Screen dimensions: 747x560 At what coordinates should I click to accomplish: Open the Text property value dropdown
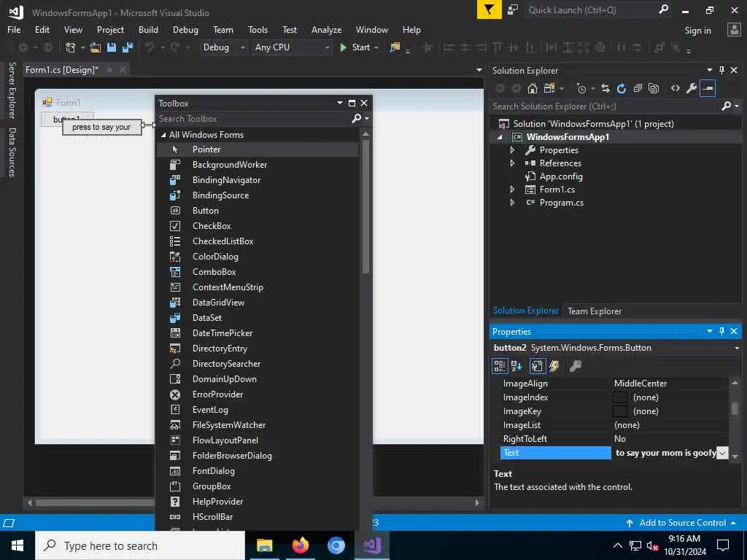coord(722,453)
